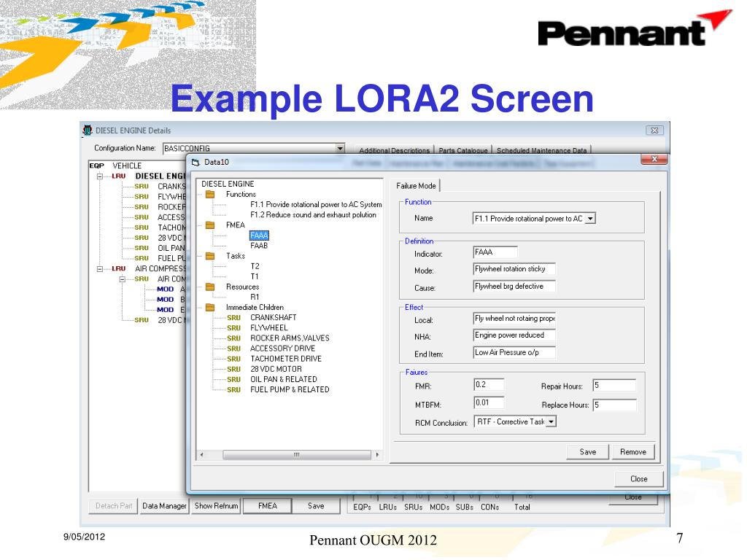Image resolution: width=747 pixels, height=560 pixels.
Task: Select DIESEL ENGINE root in Data10 tree
Action: pos(228,184)
